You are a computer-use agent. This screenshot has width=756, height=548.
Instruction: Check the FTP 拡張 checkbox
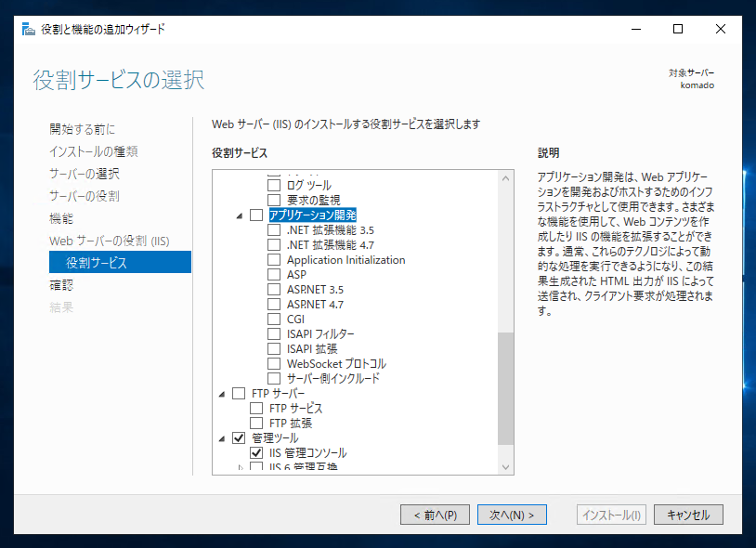click(x=256, y=424)
